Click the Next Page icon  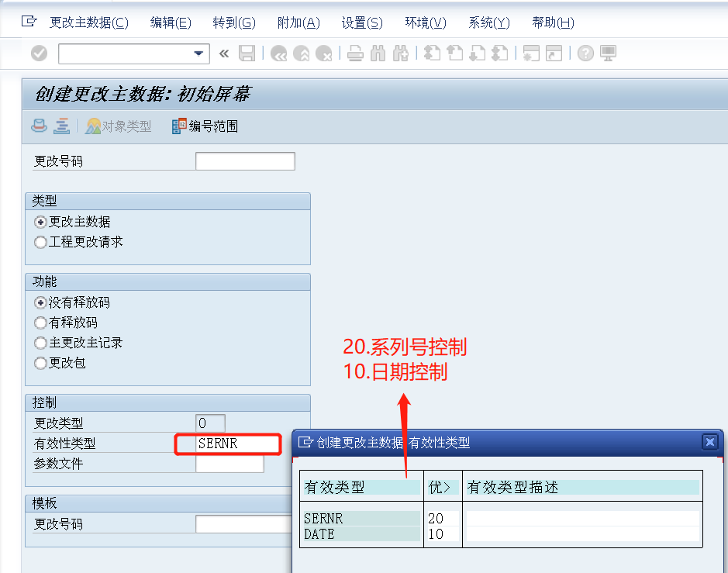[x=477, y=54]
